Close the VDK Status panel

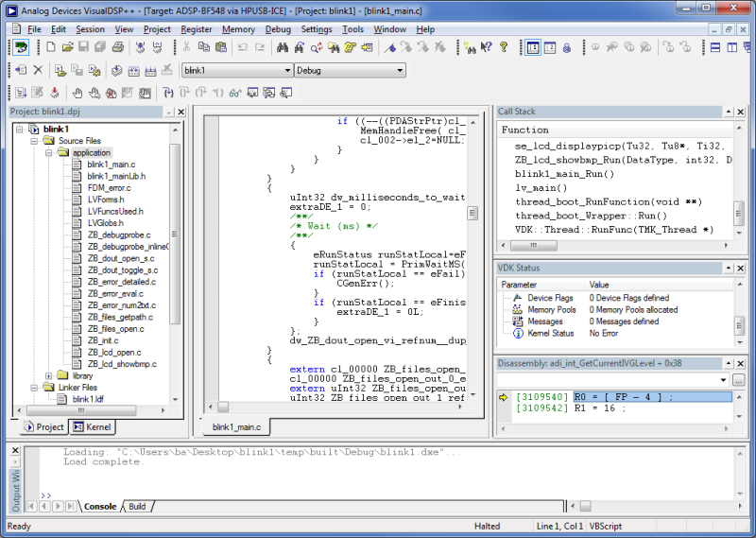(741, 269)
